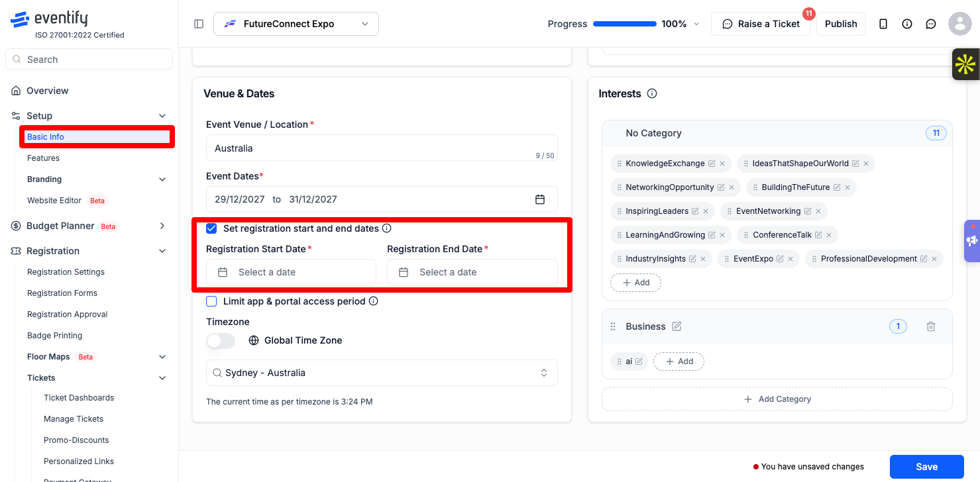Toggle the Global Time Zone switch
980x482 pixels.
(221, 340)
